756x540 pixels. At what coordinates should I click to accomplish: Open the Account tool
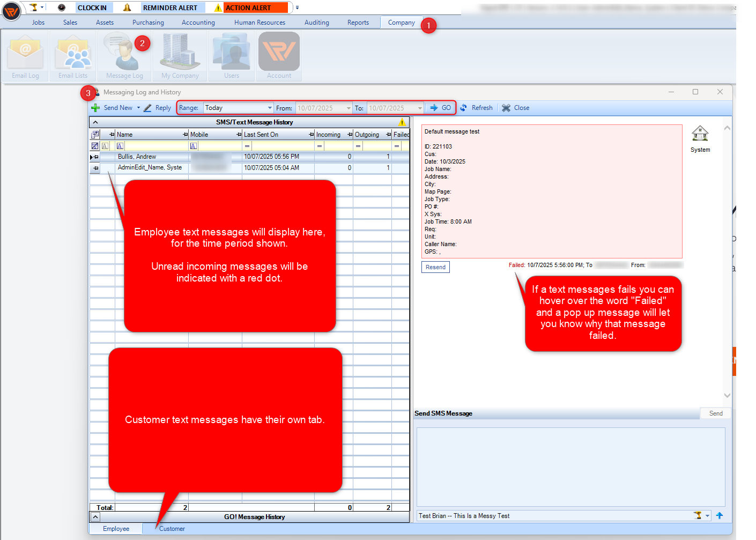click(279, 56)
